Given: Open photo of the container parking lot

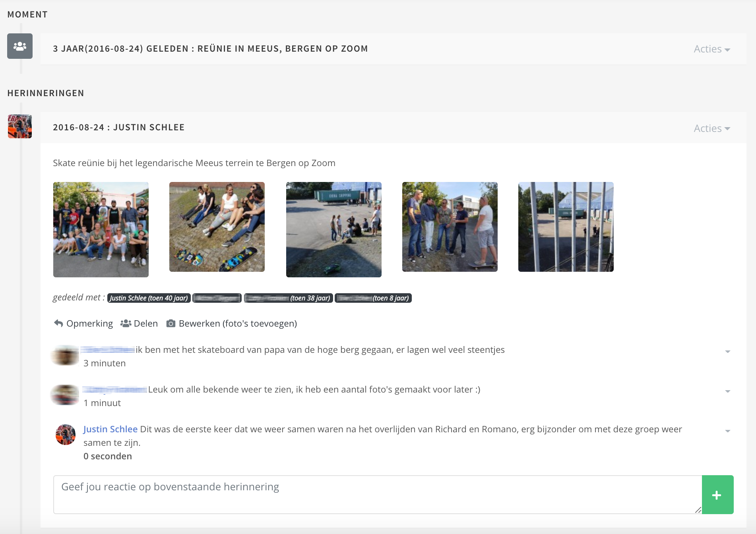Looking at the screenshot, I should 333,229.
